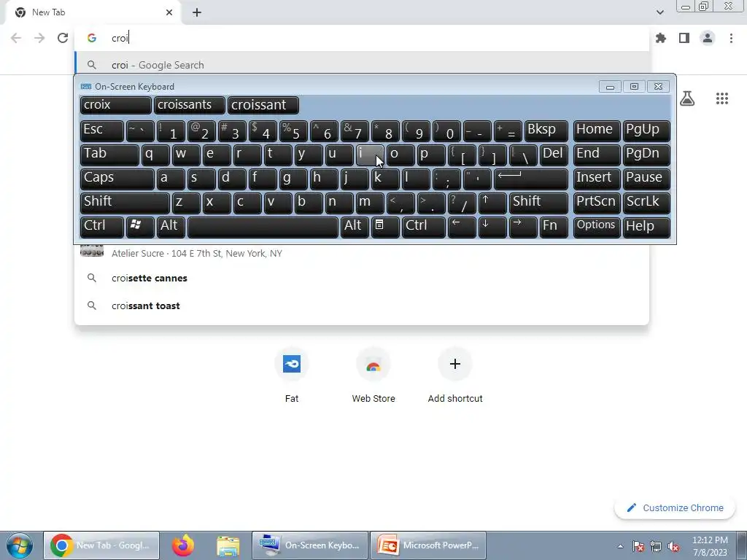Click the address bar containing croi
The width and height of the screenshot is (747, 560).
(x=362, y=38)
